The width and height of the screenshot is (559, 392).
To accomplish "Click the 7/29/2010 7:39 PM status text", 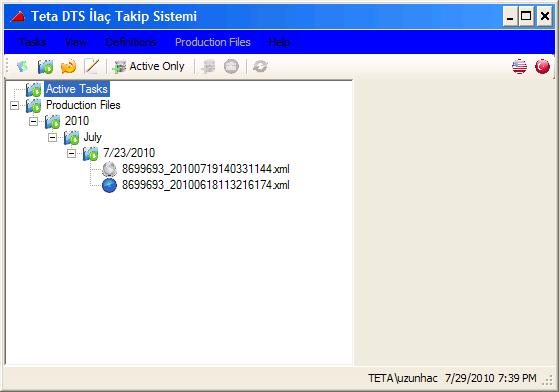I will click(x=491, y=378).
